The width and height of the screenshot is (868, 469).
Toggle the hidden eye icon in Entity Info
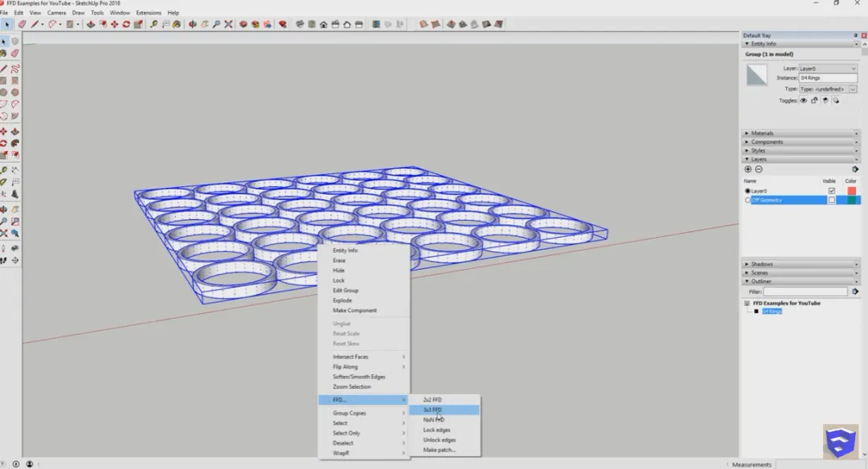(x=803, y=100)
